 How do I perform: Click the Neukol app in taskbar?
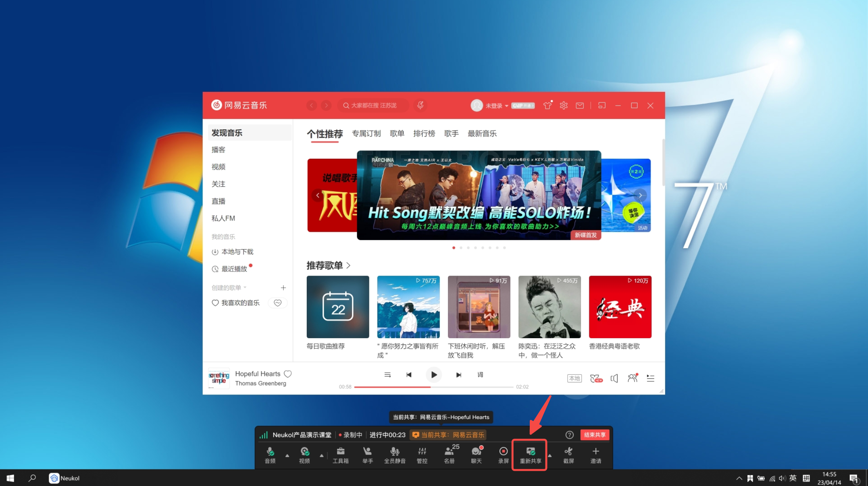click(65, 478)
